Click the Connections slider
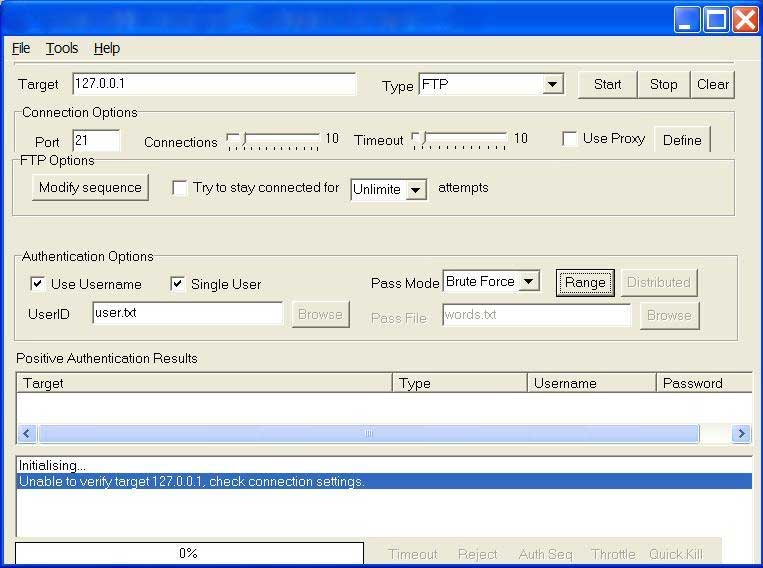This screenshot has height=568, width=763. pos(273,140)
